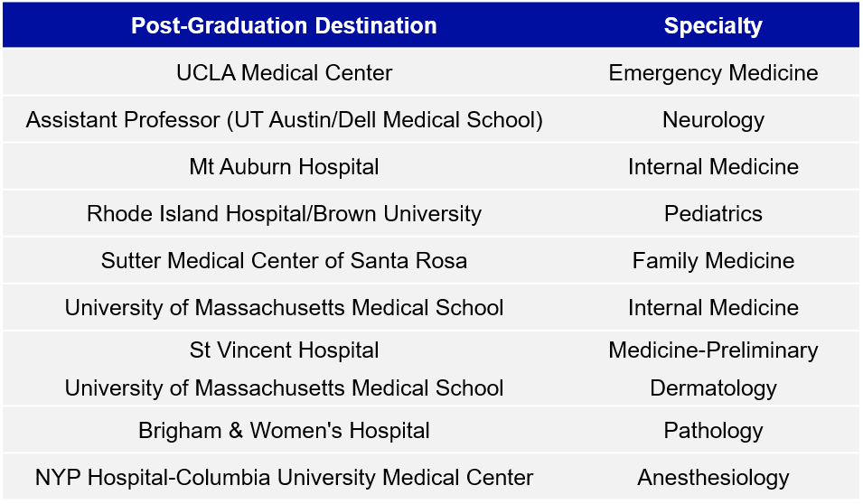
Task: Click the Specialty column header
Action: coord(713,25)
